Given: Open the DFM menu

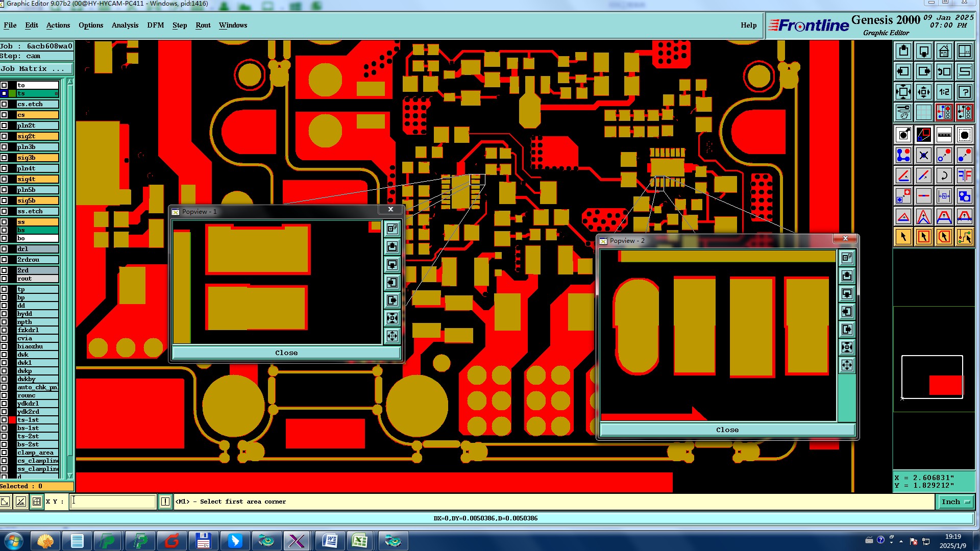Looking at the screenshot, I should click(155, 25).
